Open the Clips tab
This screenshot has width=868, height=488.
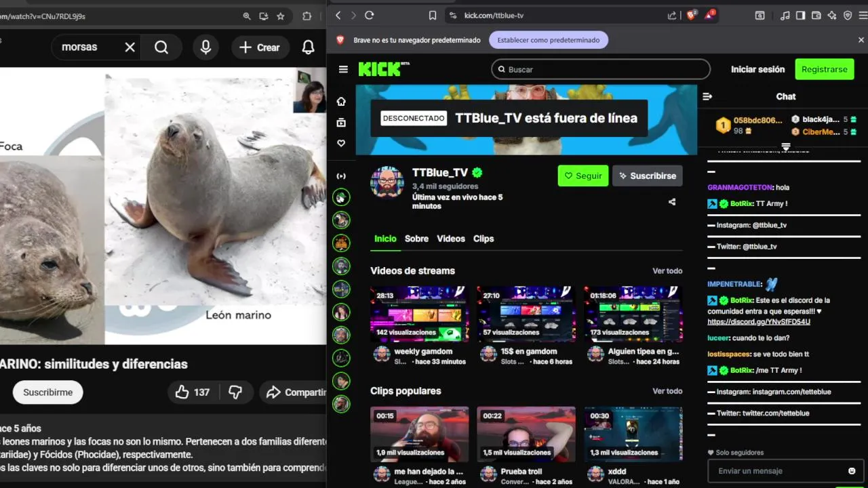(x=484, y=239)
